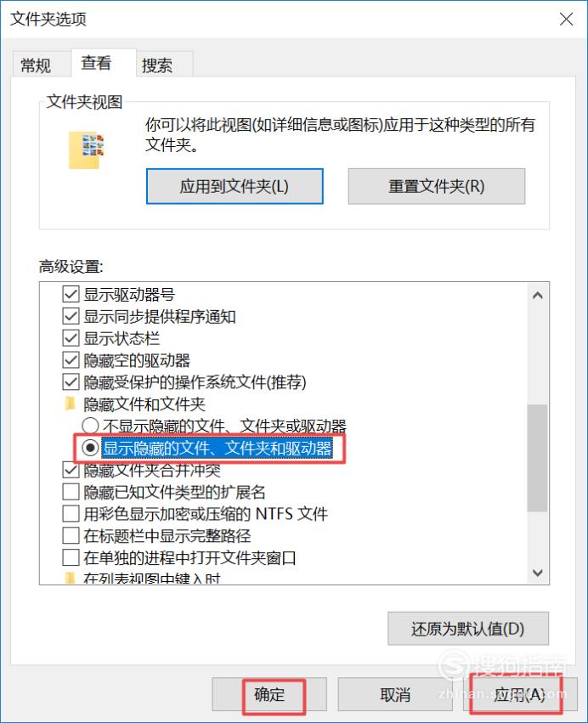Confirm with the 确定 button
588x723 pixels.
pyautogui.click(x=269, y=694)
